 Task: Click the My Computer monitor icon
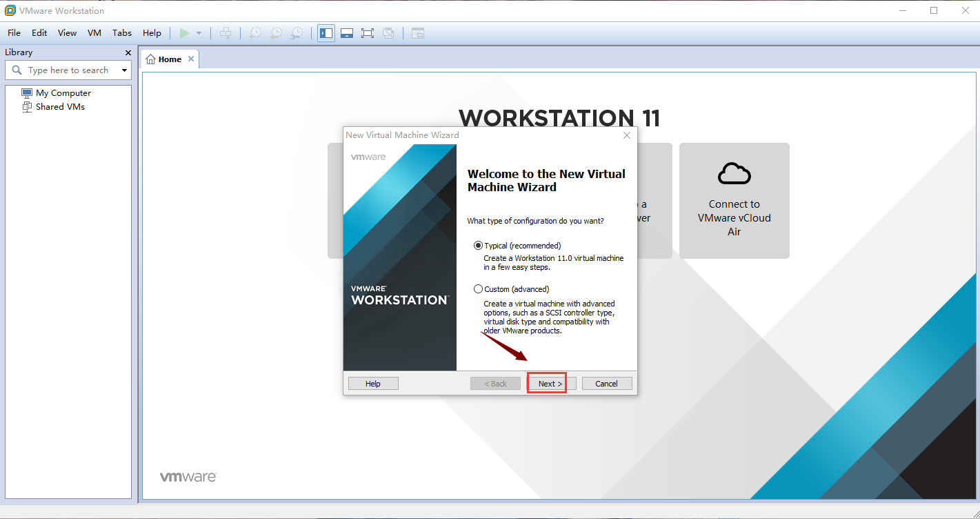tap(27, 93)
